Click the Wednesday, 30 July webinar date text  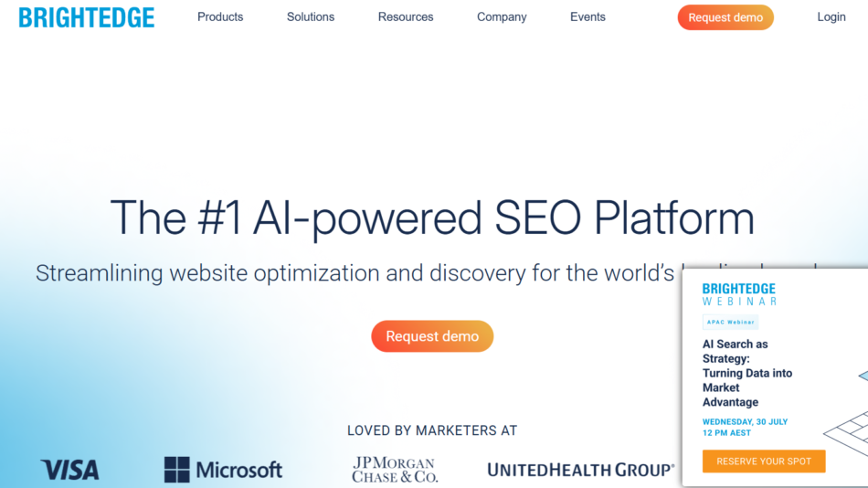click(745, 422)
